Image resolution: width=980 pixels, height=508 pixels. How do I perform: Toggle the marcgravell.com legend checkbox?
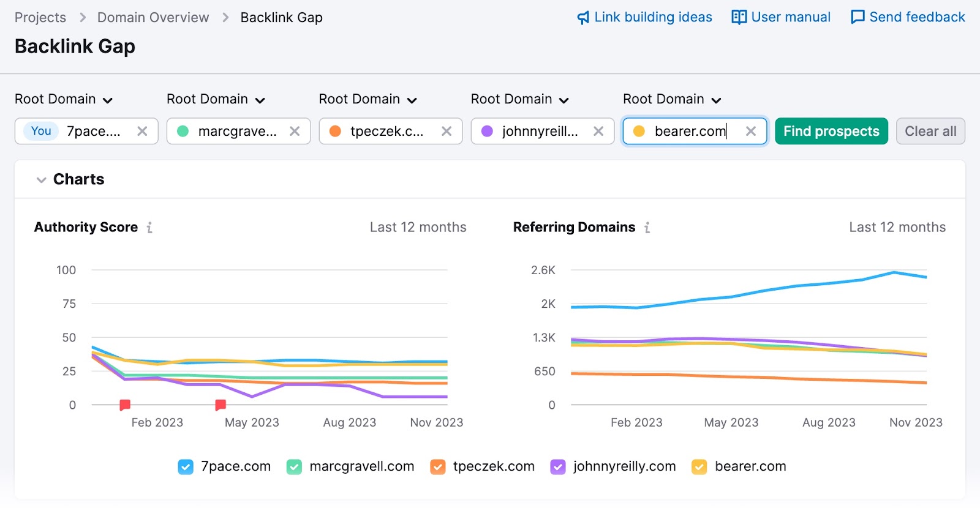(x=294, y=467)
